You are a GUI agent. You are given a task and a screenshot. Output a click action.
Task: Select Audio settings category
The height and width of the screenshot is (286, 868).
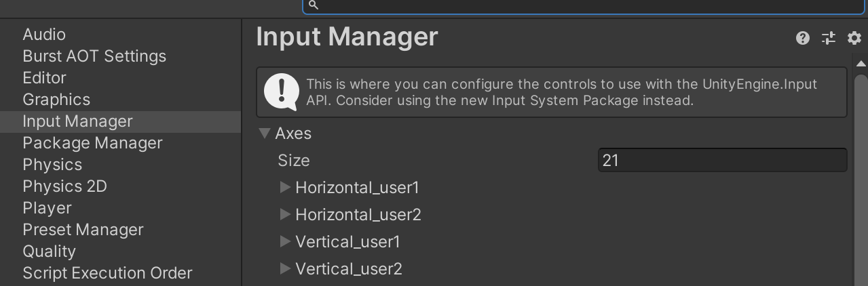[x=44, y=35]
